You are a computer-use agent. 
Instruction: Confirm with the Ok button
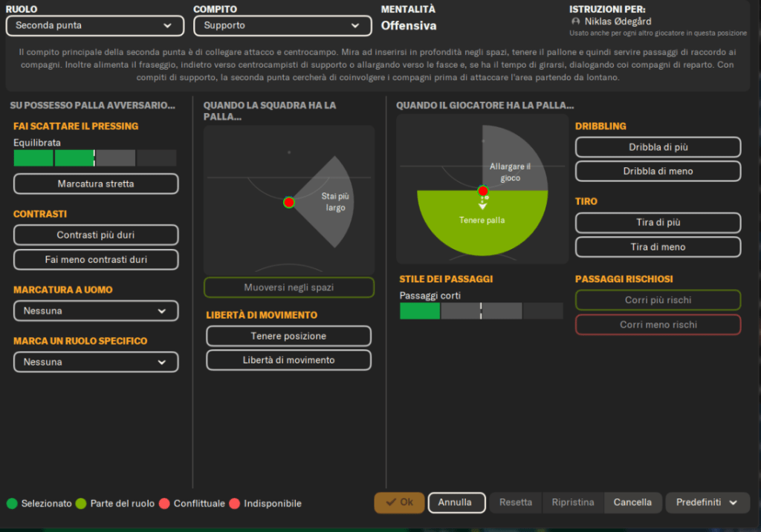click(x=399, y=502)
